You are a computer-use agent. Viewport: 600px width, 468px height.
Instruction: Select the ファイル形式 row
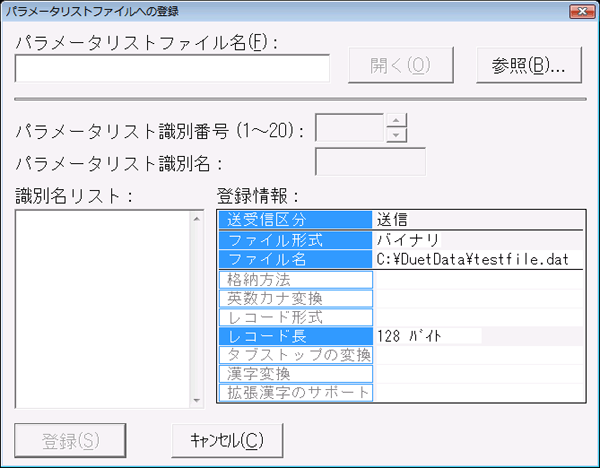coord(294,240)
